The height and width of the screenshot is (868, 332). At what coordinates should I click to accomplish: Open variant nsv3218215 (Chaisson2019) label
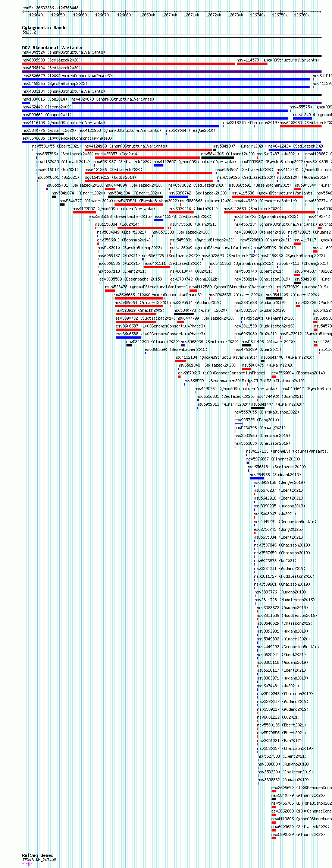[251, 123]
